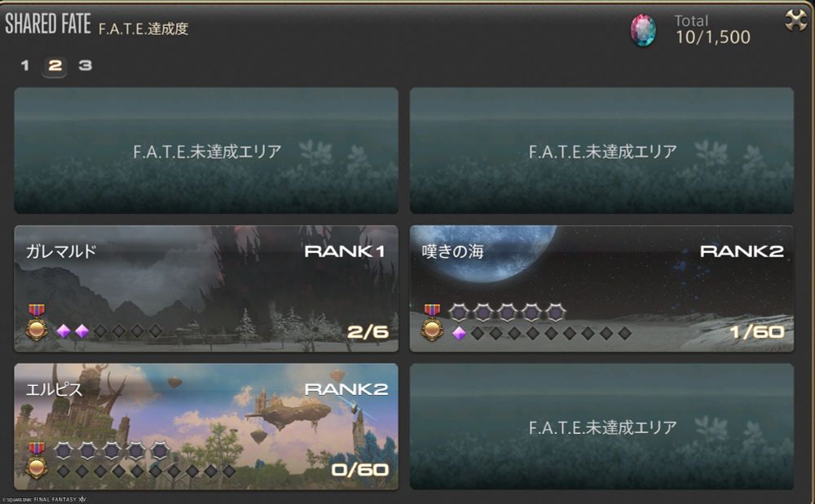Click the 1/60 progress count on 嘆きの海
815x504 pixels.
[x=757, y=331]
